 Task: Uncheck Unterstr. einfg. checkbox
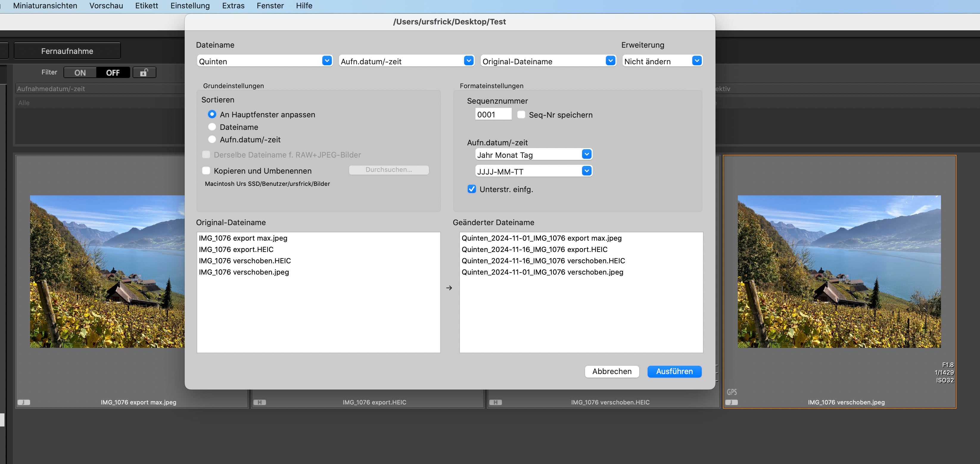point(472,189)
